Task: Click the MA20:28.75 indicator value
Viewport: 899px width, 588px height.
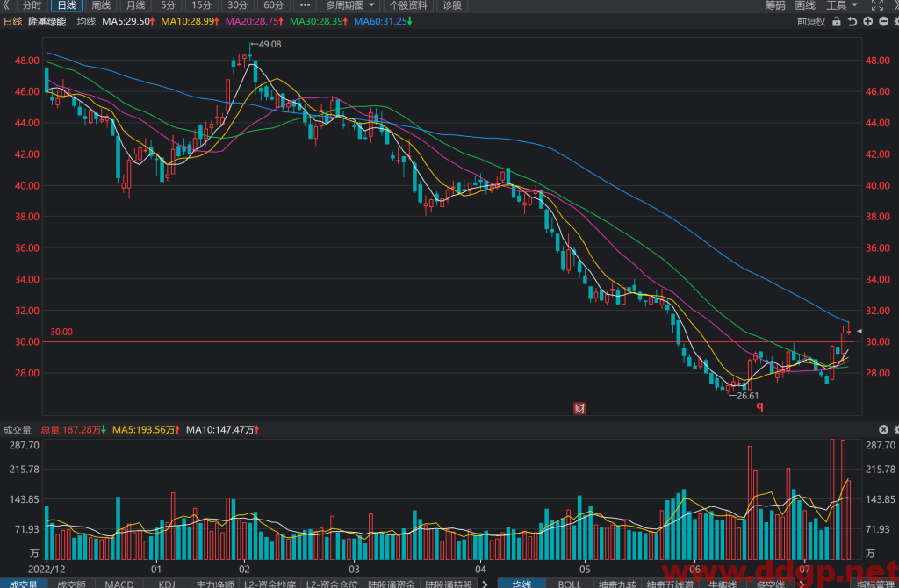Action: (254, 21)
